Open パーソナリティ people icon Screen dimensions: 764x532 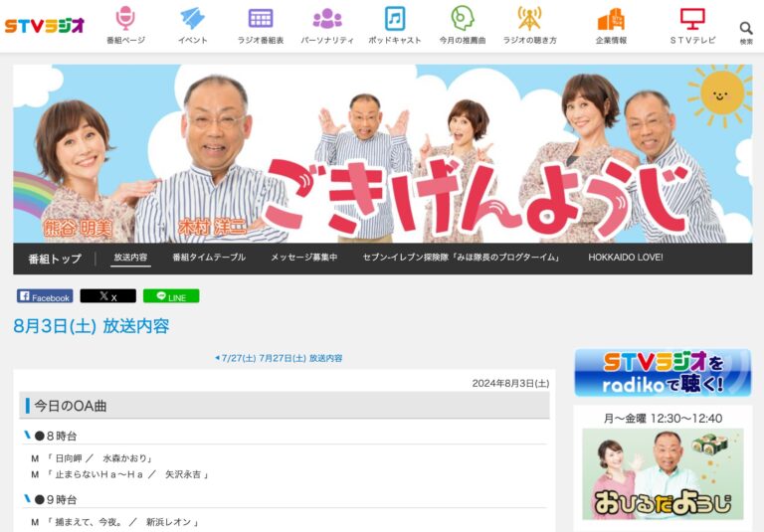(327, 20)
